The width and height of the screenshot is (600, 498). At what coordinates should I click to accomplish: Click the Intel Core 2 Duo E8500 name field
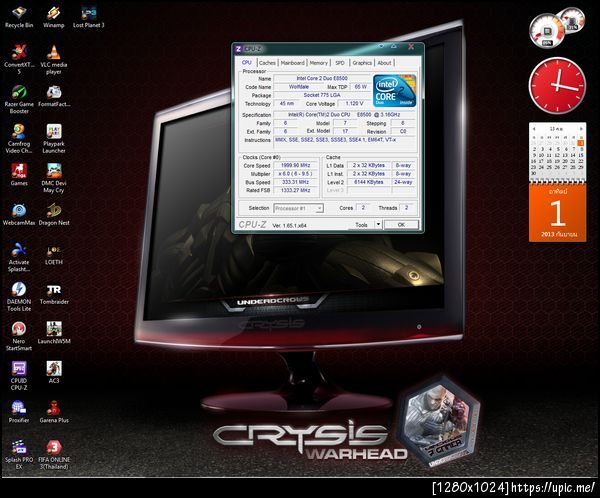[x=322, y=78]
